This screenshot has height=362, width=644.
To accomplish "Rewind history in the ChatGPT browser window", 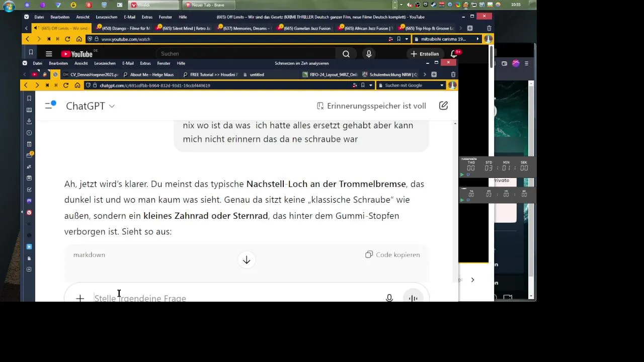I will [x=46, y=85].
